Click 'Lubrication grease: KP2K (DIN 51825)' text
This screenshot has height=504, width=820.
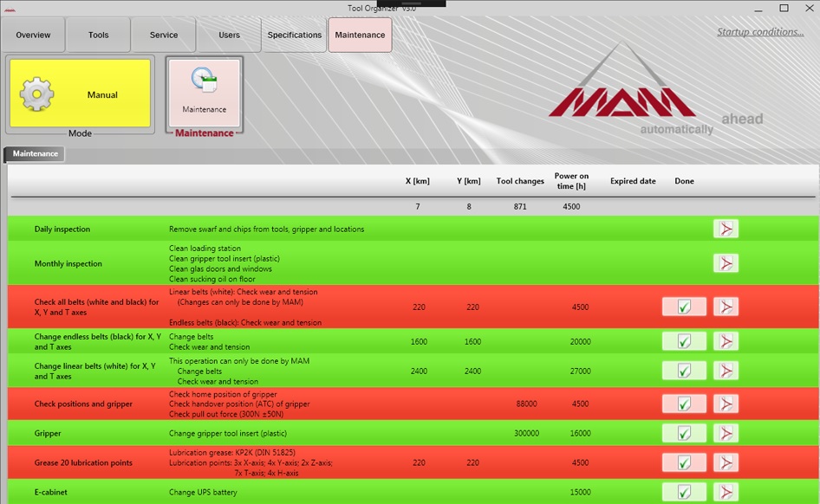pyautogui.click(x=232, y=452)
